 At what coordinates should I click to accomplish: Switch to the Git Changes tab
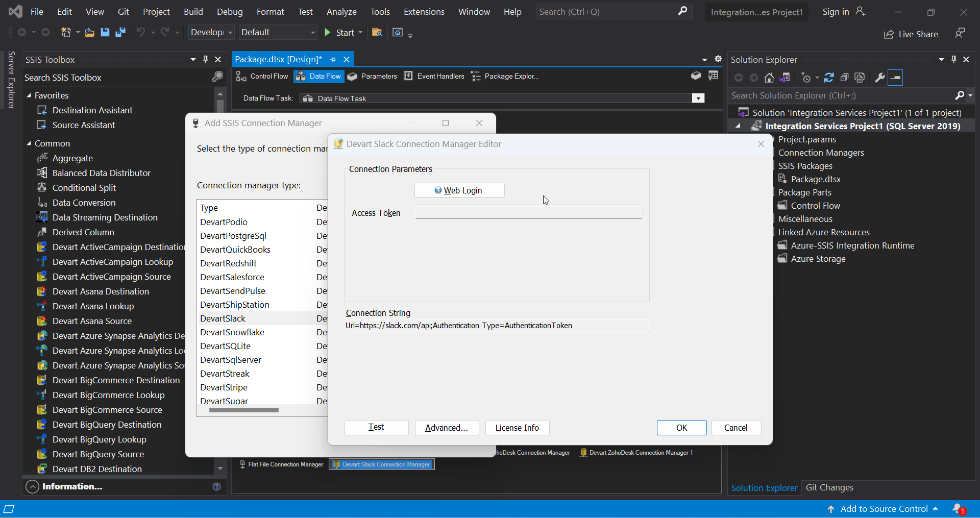tap(829, 487)
